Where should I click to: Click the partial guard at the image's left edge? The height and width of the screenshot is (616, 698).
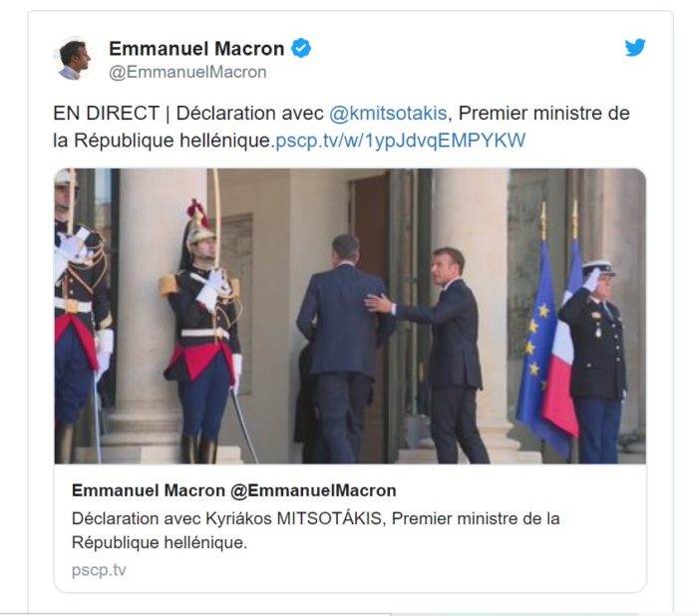(81, 316)
